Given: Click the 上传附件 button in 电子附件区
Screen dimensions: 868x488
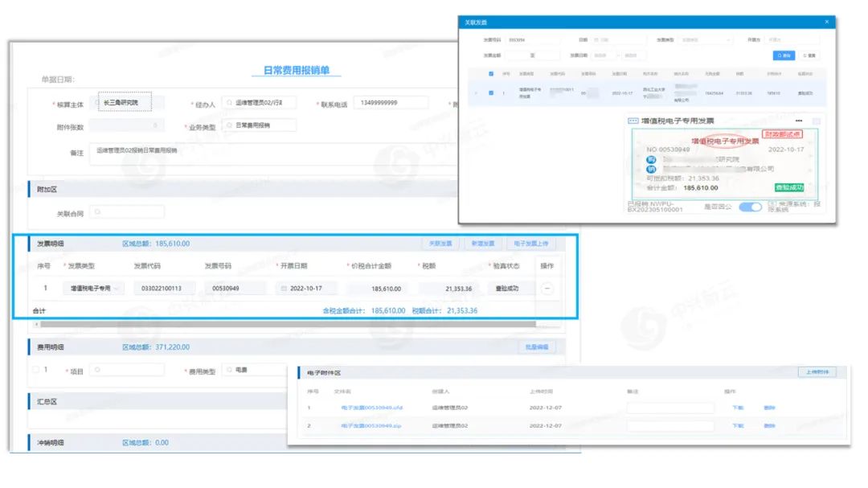Looking at the screenshot, I should tap(817, 371).
